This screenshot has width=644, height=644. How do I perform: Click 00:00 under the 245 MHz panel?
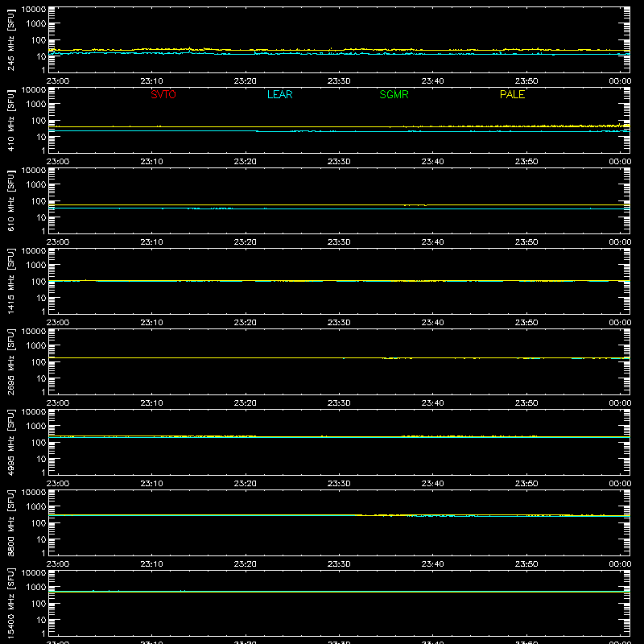pyautogui.click(x=620, y=81)
